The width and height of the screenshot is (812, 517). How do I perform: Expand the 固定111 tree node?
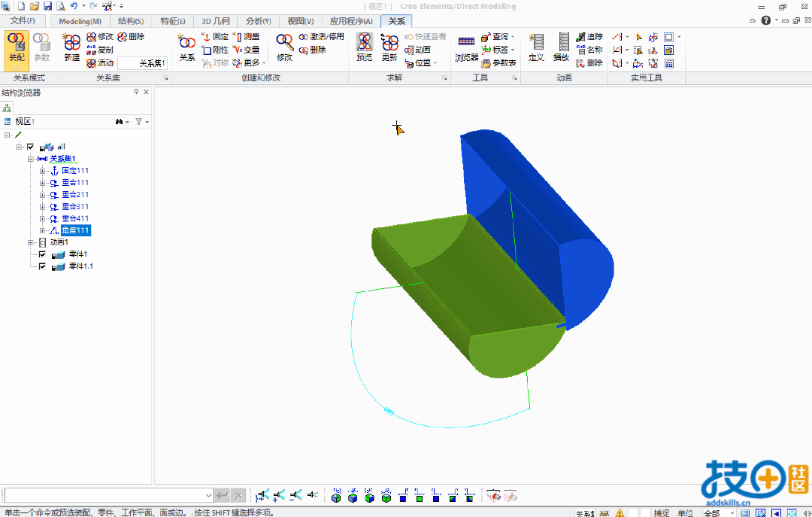42,171
